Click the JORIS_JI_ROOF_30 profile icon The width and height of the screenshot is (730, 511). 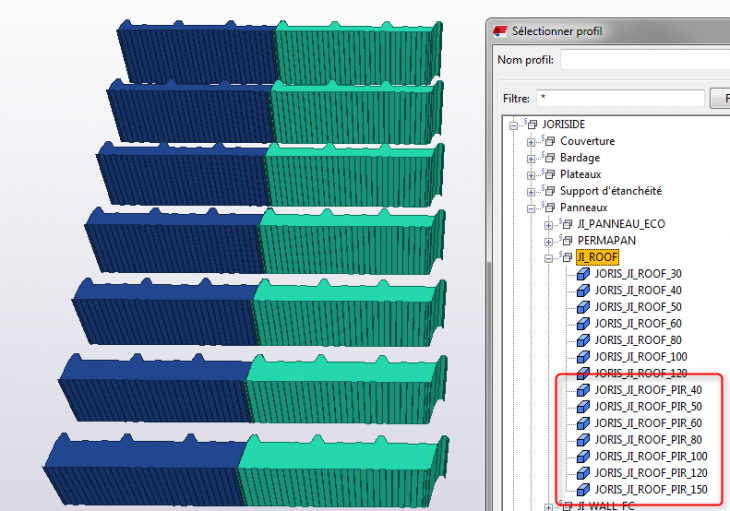583,274
